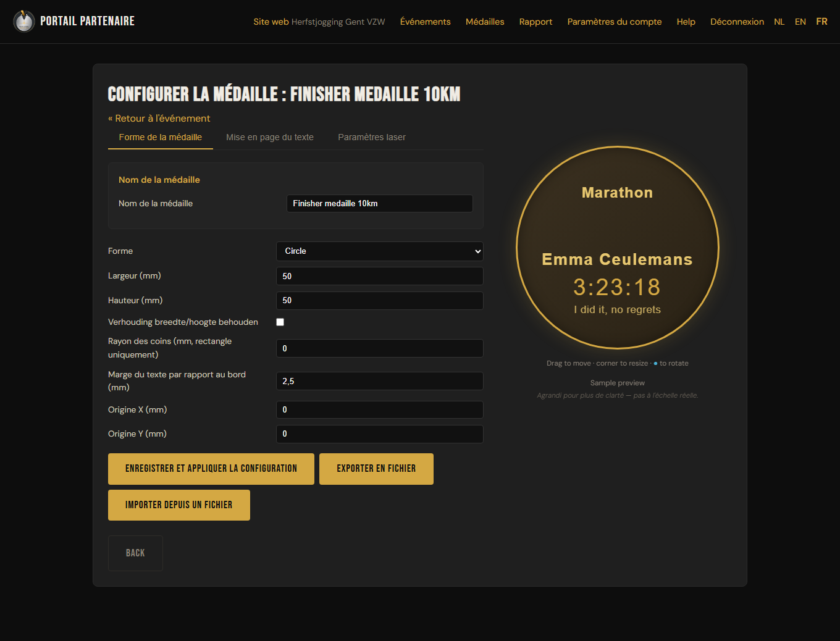Click Déconnexion to log out

coord(737,22)
